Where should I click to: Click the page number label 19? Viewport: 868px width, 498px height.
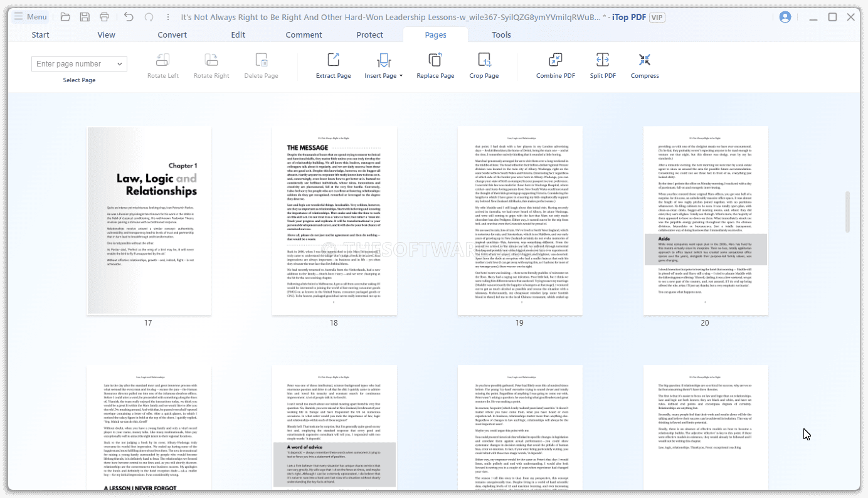[x=519, y=323]
